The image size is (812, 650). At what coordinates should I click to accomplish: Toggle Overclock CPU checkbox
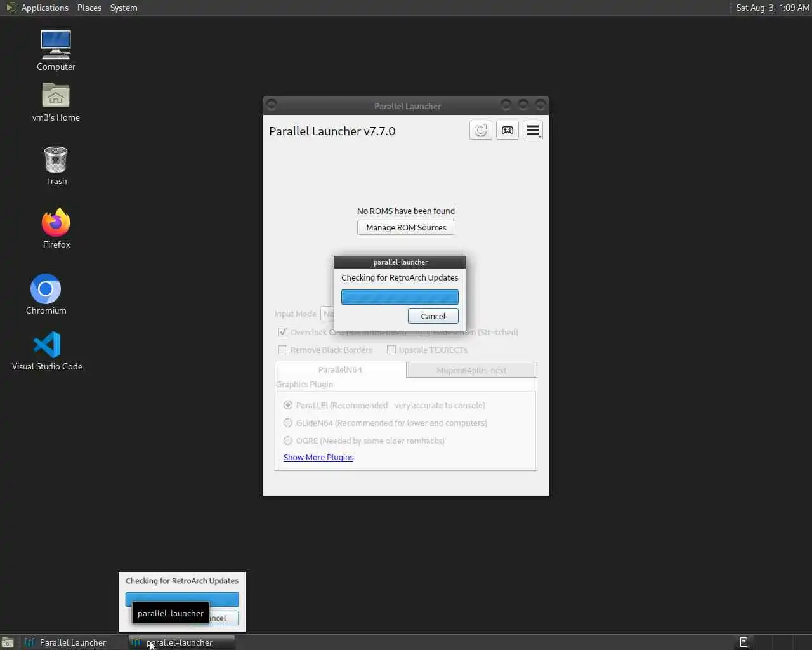click(283, 332)
